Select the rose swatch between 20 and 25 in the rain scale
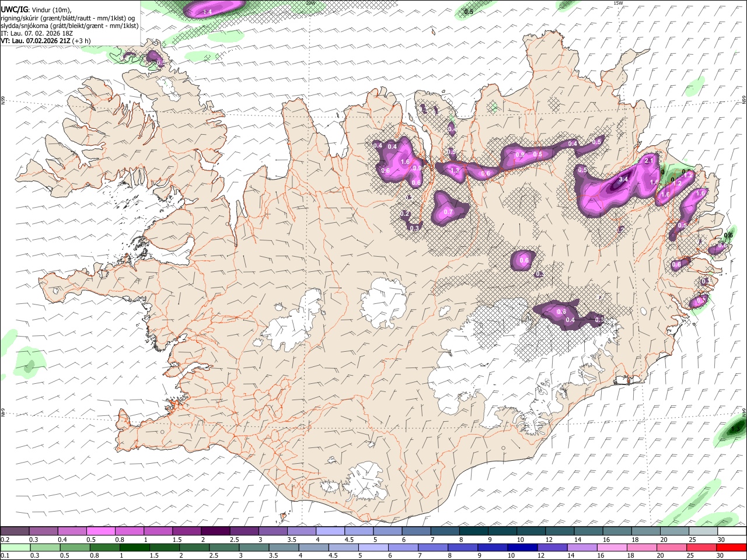This screenshot has height=560, width=747. tap(672, 547)
